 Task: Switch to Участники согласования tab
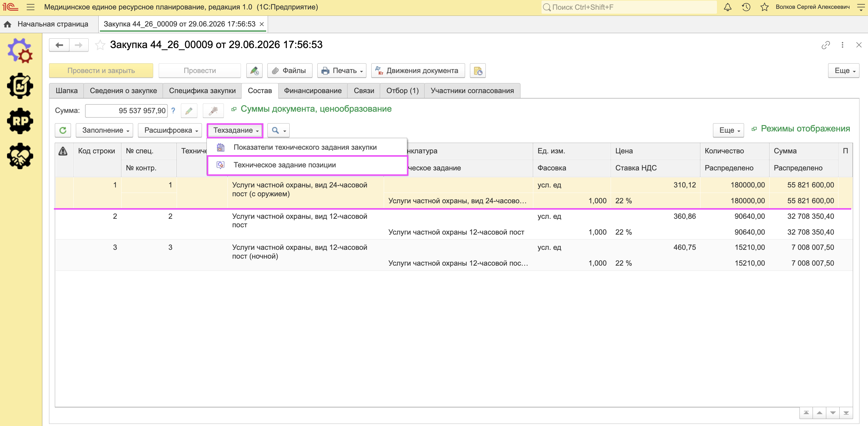click(472, 91)
